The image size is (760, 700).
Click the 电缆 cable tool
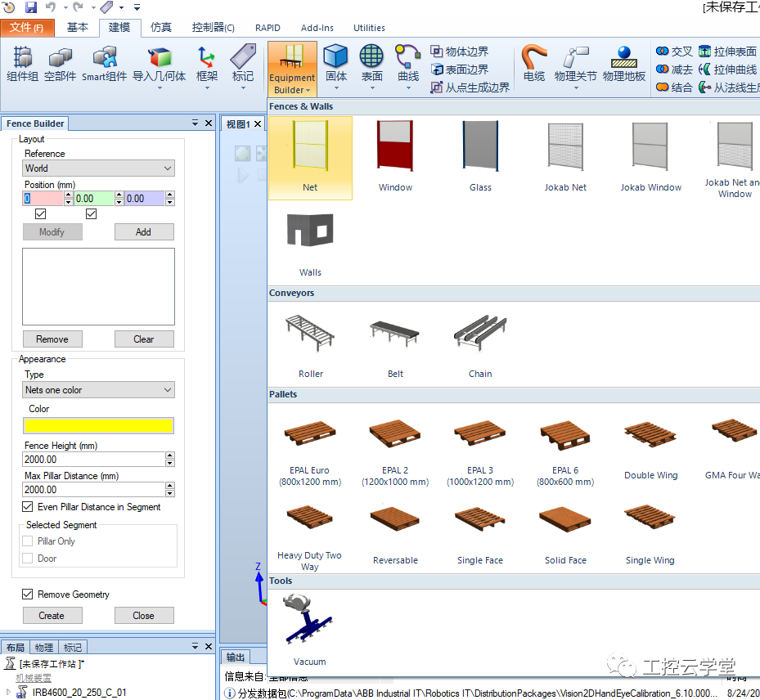coord(533,64)
